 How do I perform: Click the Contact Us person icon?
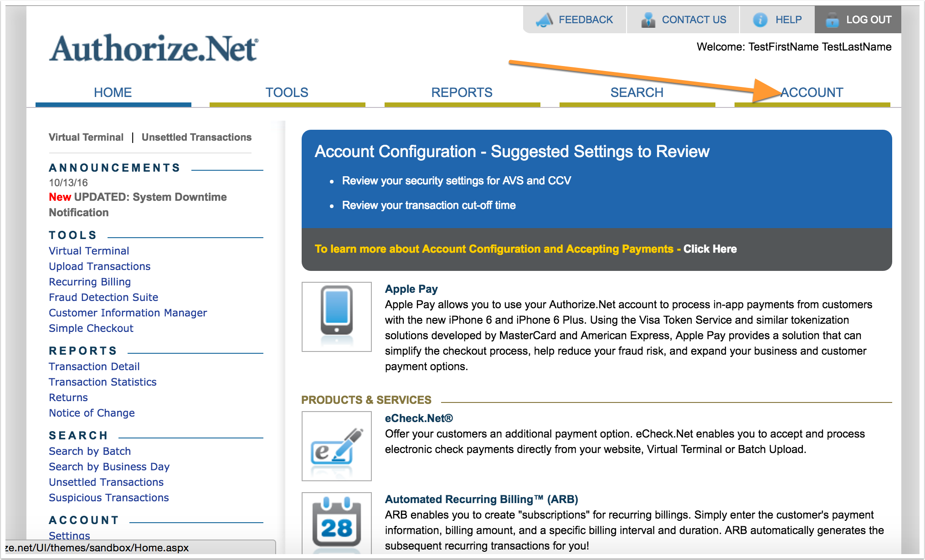tap(648, 20)
